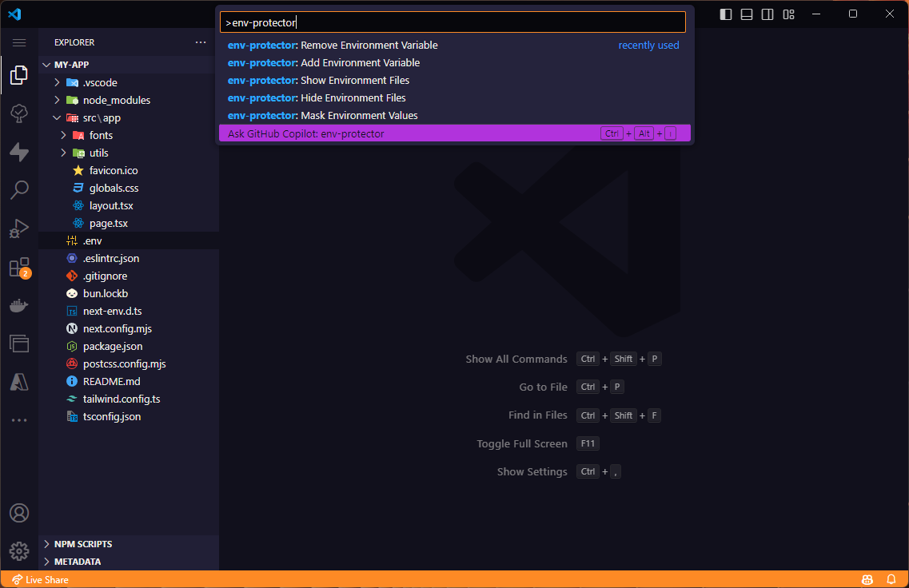Collapse the src\app folder

pos(129,117)
